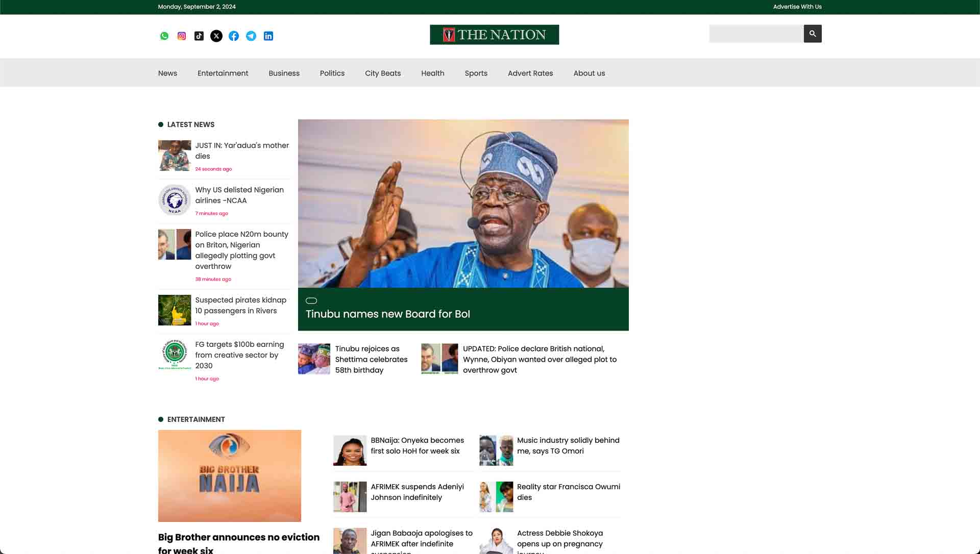This screenshot has width=980, height=554.
Task: Open the TikTok social icon
Action: [x=199, y=36]
